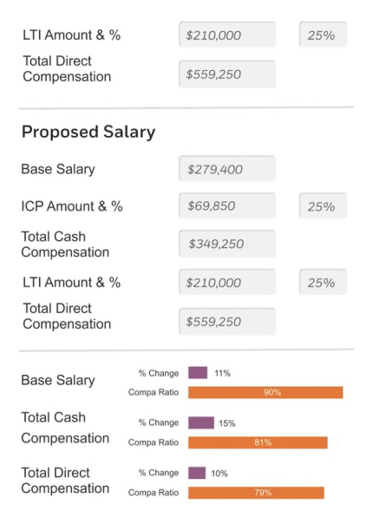Click the Total Cash Compensation chart label
Screen dimensions: 381x524
[65, 428]
